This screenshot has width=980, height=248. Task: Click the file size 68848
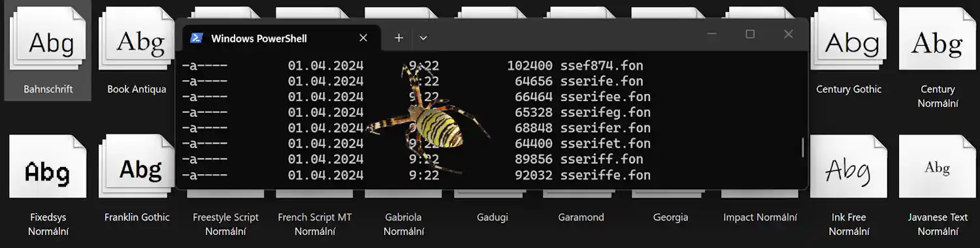click(x=533, y=128)
